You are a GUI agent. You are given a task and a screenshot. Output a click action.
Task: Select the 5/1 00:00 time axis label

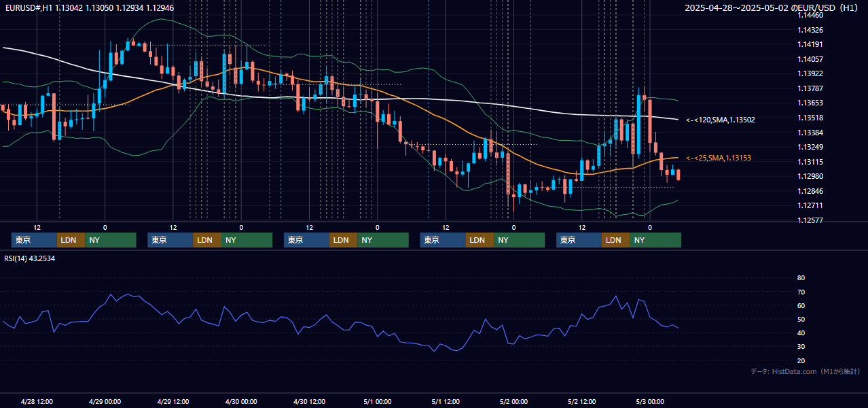click(x=377, y=401)
